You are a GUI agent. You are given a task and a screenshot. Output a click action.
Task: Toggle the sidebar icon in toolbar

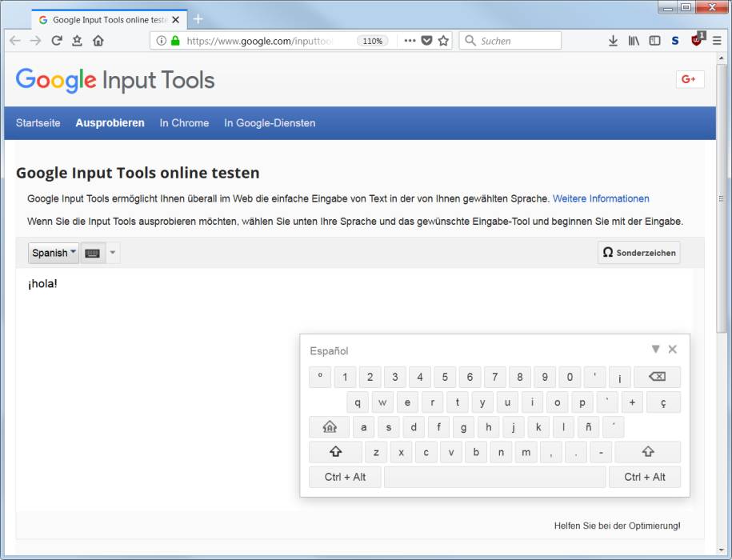tap(654, 41)
